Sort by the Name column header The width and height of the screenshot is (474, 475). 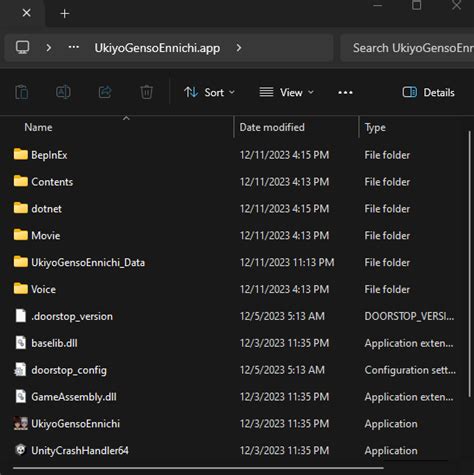tap(38, 127)
